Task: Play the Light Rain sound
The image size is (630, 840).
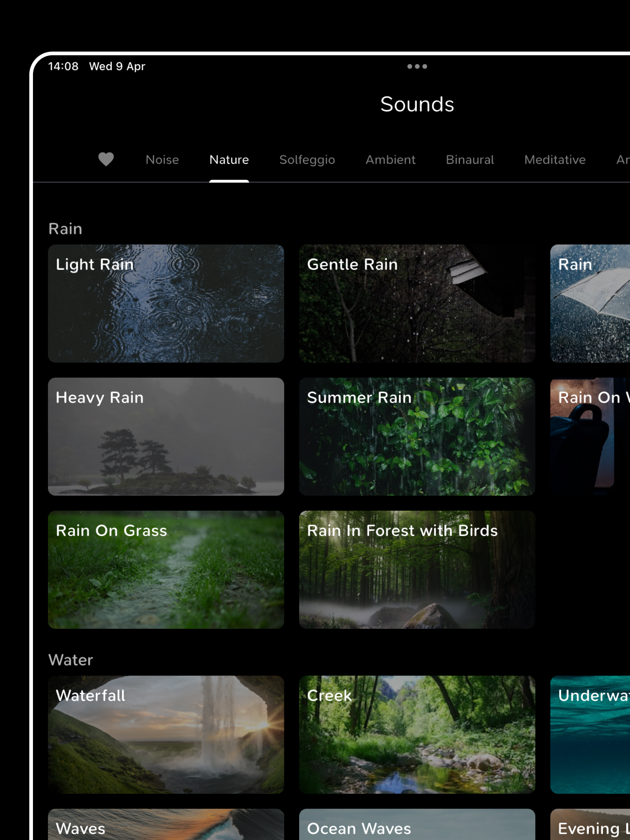Action: coord(166,303)
